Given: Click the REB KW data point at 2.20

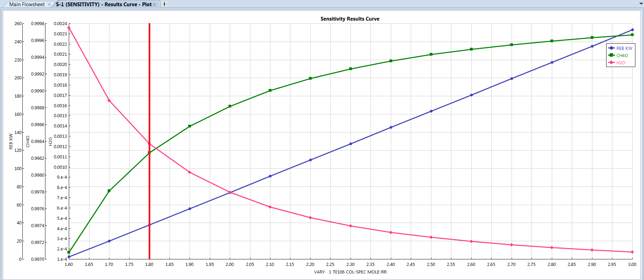Looking at the screenshot, I should tap(310, 160).
